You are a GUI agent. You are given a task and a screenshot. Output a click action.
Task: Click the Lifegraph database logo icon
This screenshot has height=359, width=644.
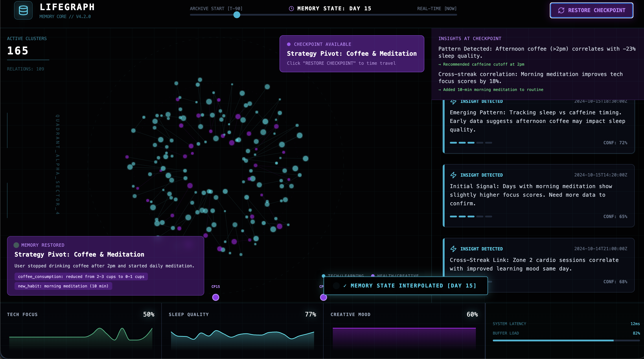(x=23, y=11)
